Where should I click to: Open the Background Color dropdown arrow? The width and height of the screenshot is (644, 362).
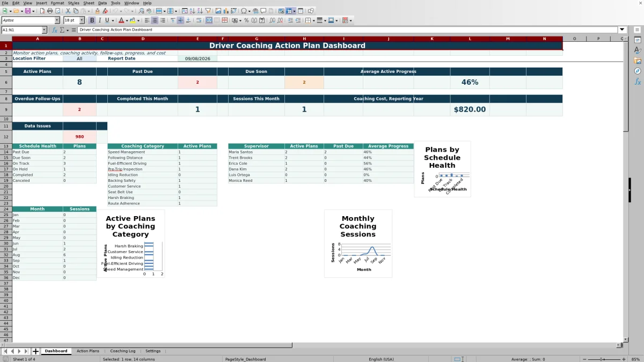tap(138, 20)
